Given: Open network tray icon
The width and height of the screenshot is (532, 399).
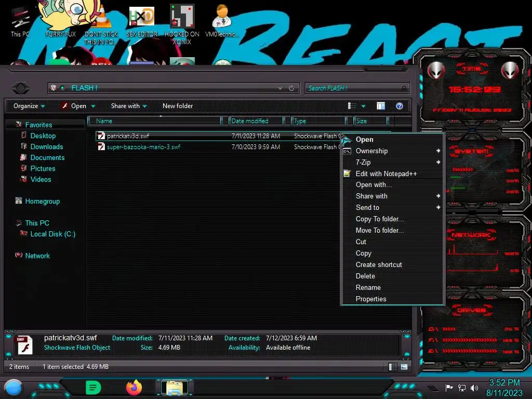Looking at the screenshot, I should [x=462, y=388].
